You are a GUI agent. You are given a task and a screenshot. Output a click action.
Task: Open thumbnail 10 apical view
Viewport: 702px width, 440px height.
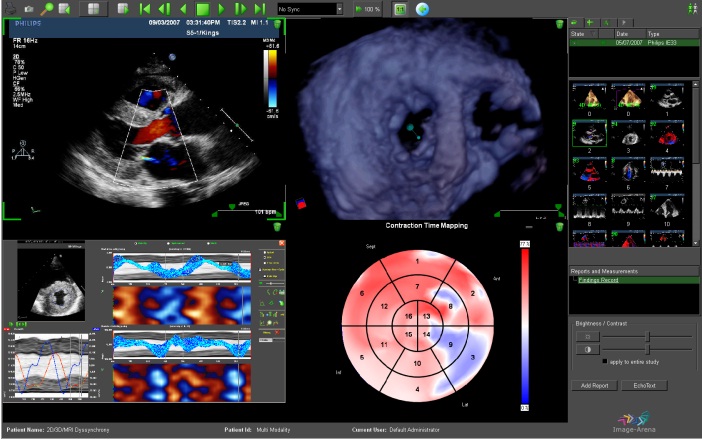[667, 206]
